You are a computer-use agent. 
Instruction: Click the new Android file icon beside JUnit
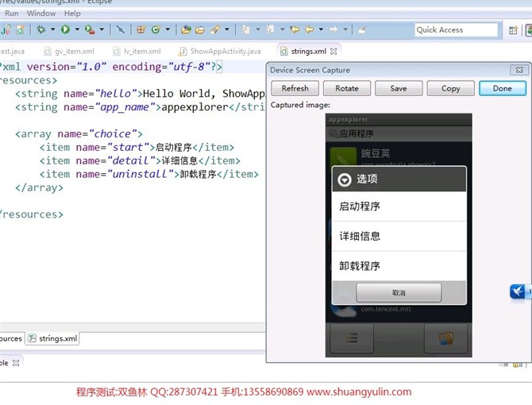pyautogui.click(x=21, y=29)
